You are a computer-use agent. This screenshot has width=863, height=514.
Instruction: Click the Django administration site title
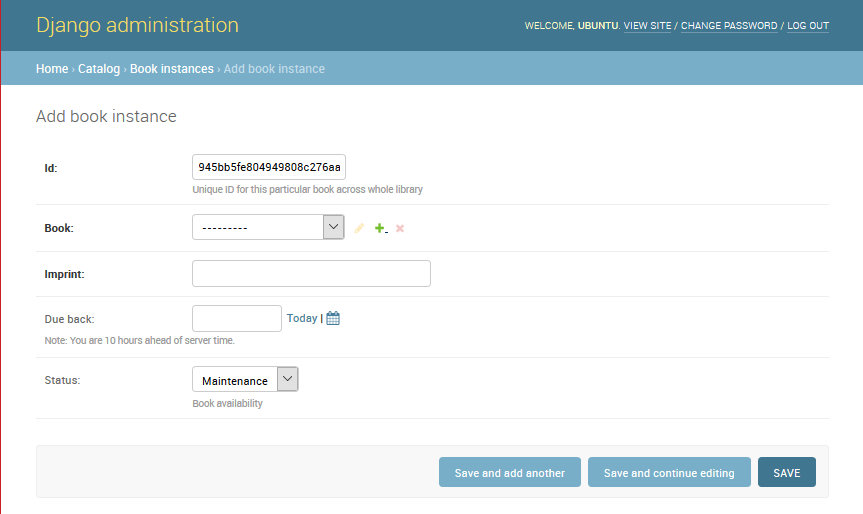137,25
